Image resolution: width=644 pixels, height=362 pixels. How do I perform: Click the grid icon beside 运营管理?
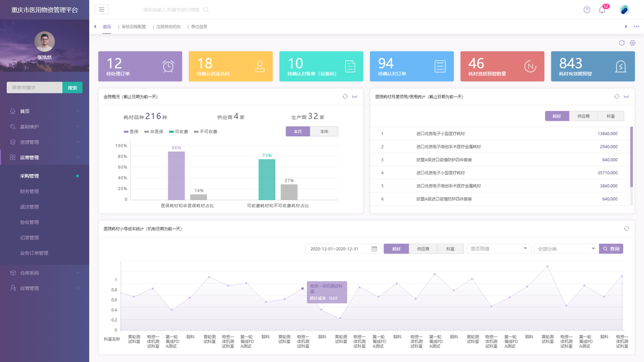click(x=13, y=157)
